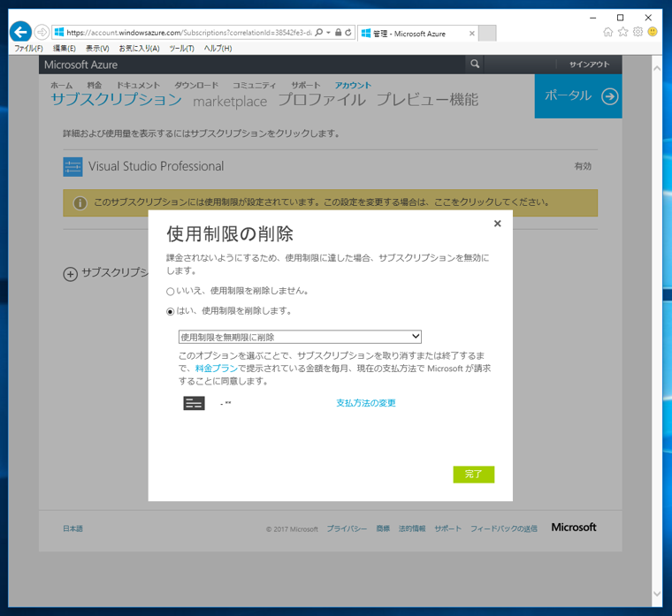Click the Microsoft logo in footer
Image resolution: width=672 pixels, height=616 pixels.
[574, 528]
